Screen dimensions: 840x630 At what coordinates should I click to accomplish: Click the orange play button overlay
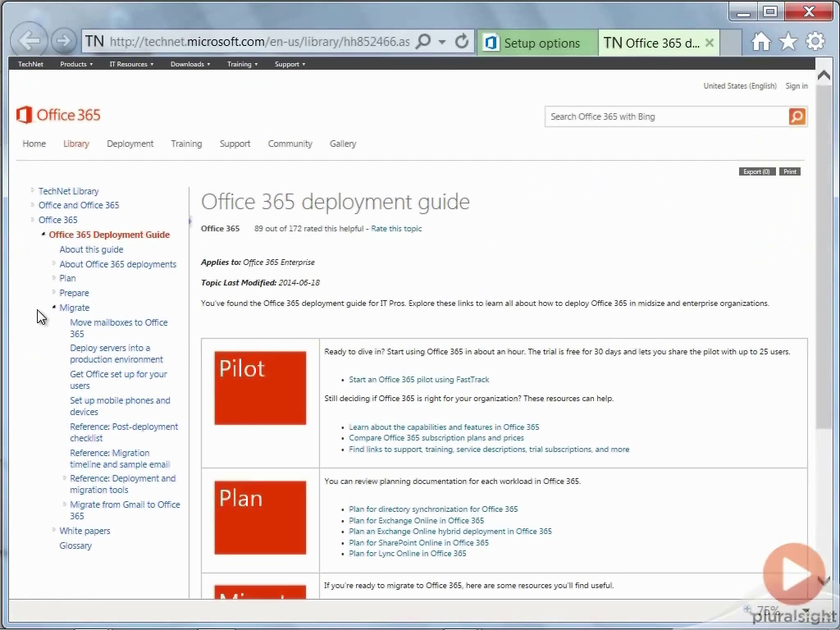point(794,575)
